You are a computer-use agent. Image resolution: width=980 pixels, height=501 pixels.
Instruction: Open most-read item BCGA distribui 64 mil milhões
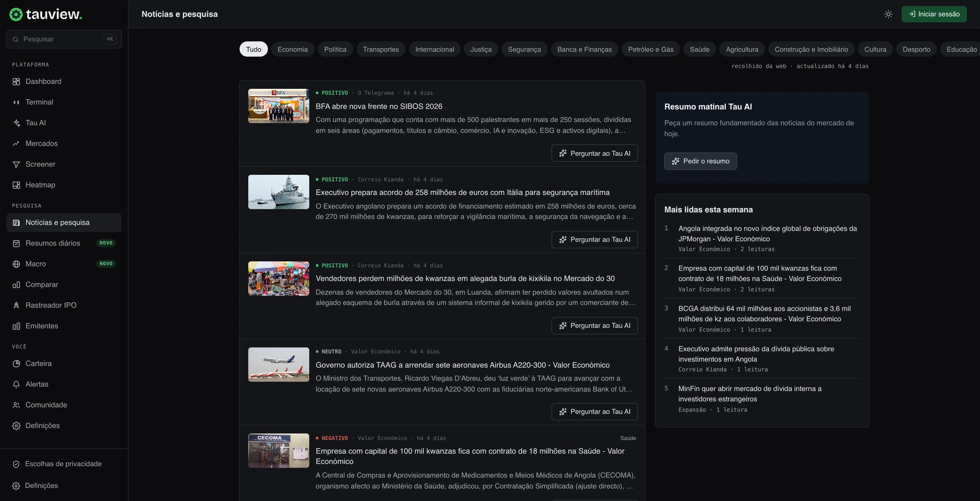click(764, 314)
